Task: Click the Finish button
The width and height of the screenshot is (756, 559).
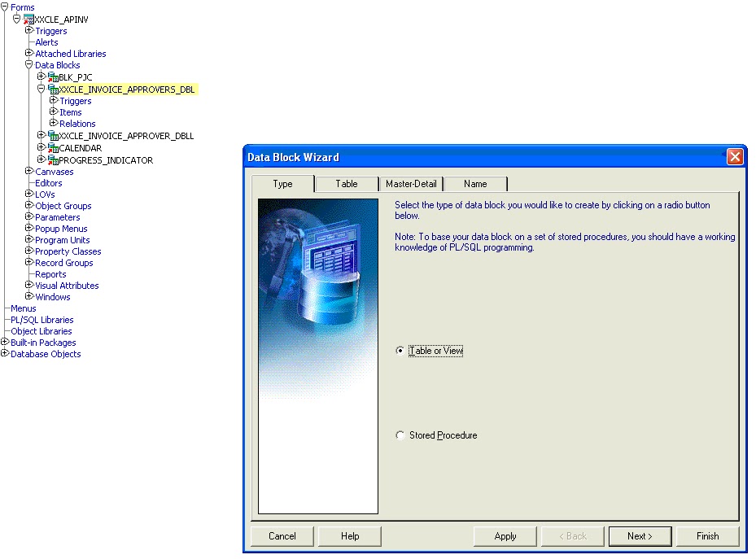Action: click(x=708, y=536)
